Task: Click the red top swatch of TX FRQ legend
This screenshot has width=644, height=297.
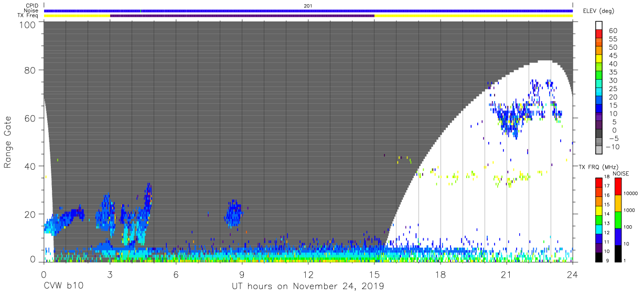Action: (x=599, y=182)
